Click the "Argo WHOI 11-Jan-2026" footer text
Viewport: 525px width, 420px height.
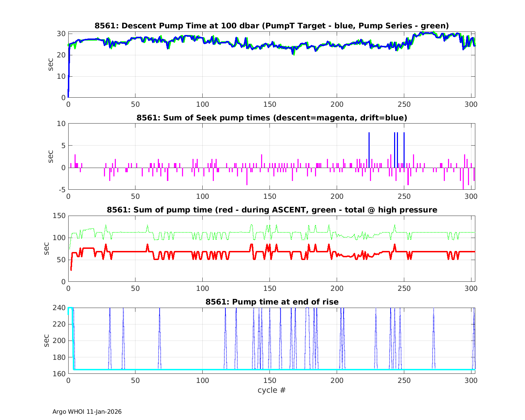tap(87, 412)
